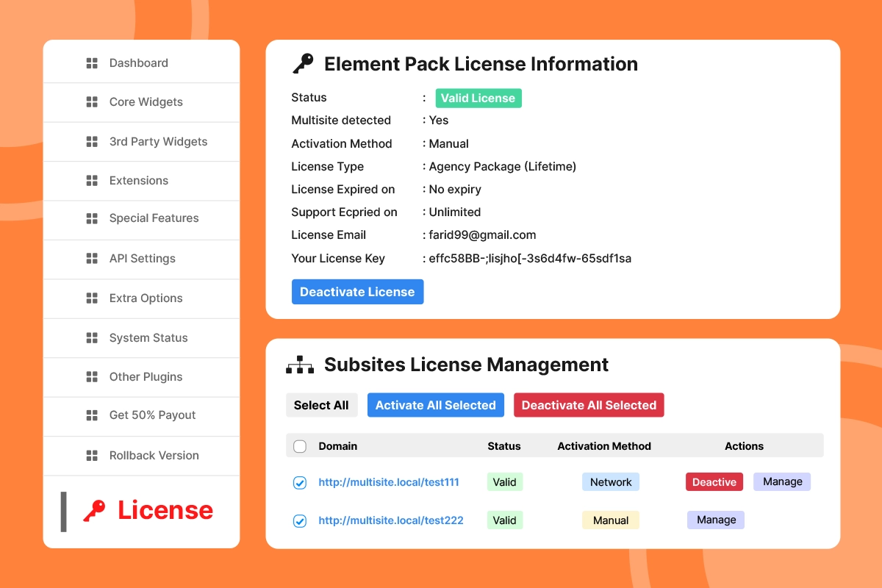The width and height of the screenshot is (882, 588).
Task: Toggle the header checkbox next to Domain
Action: tap(300, 446)
